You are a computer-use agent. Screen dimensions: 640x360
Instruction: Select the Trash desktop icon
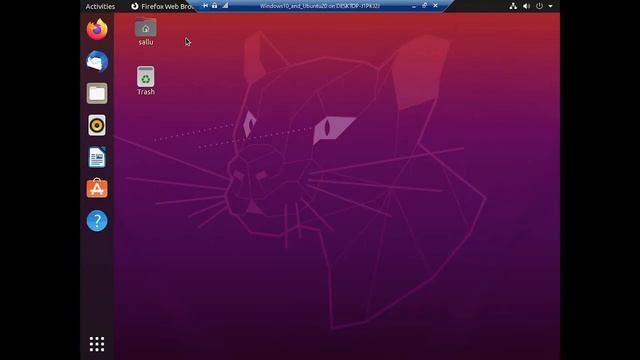pos(146,81)
